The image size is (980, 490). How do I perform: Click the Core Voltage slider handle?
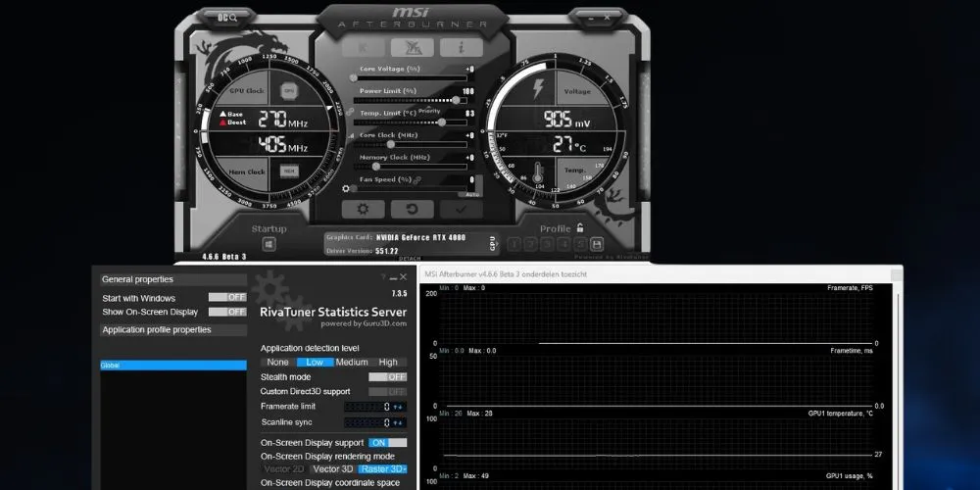[353, 78]
